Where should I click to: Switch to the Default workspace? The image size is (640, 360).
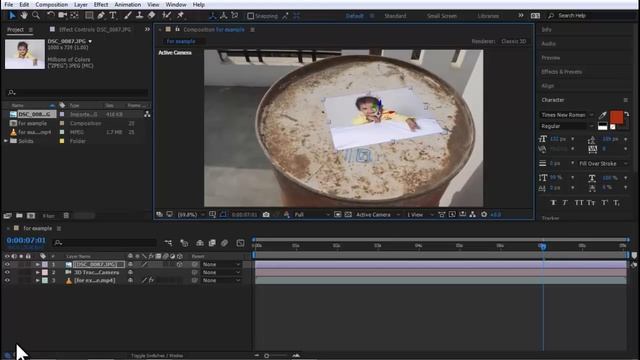point(354,16)
